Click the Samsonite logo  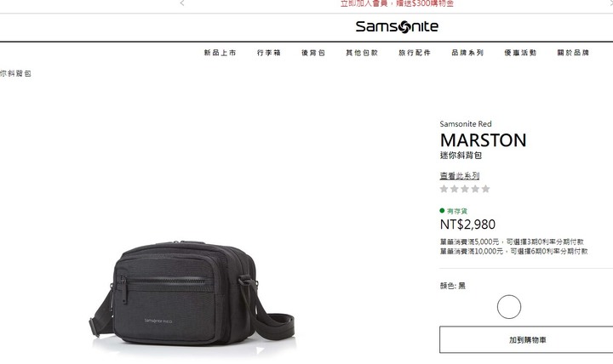coord(397,26)
